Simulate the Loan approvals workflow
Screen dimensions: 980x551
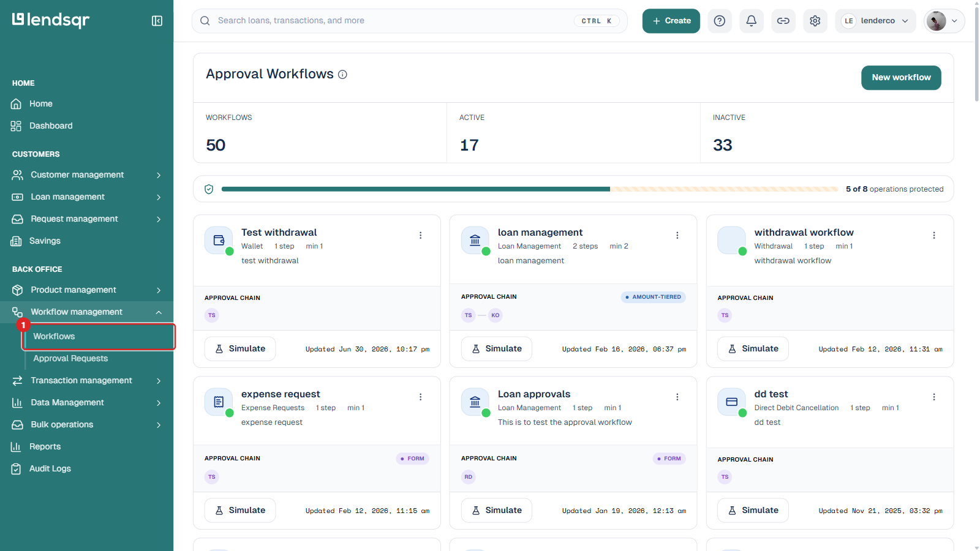497,511
